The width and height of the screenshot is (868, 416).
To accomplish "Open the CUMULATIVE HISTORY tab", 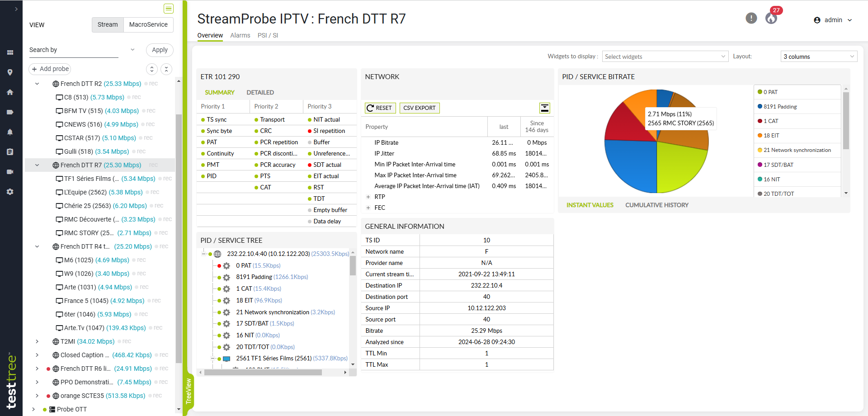I will pyautogui.click(x=657, y=205).
